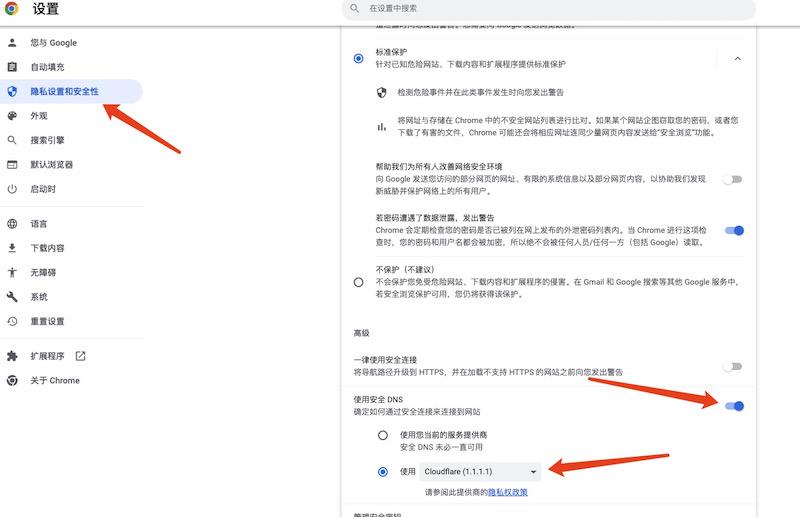Click the clipboard icon for 自动填充

pos(12,67)
